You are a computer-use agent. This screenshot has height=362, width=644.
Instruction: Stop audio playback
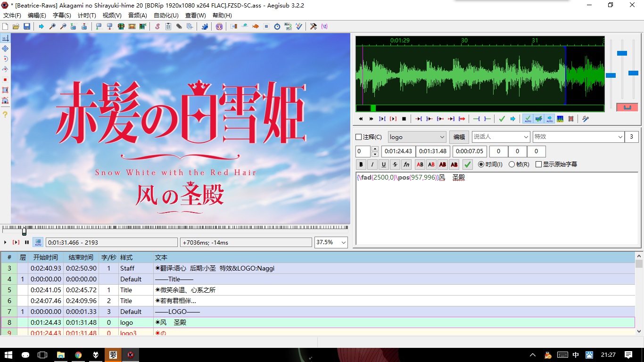pyautogui.click(x=404, y=119)
